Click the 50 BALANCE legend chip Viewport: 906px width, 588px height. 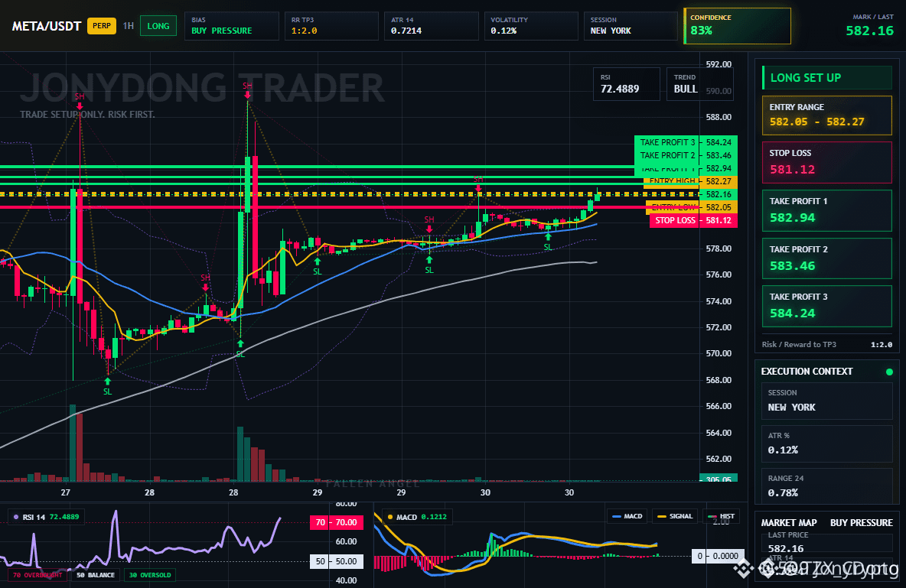(96, 575)
